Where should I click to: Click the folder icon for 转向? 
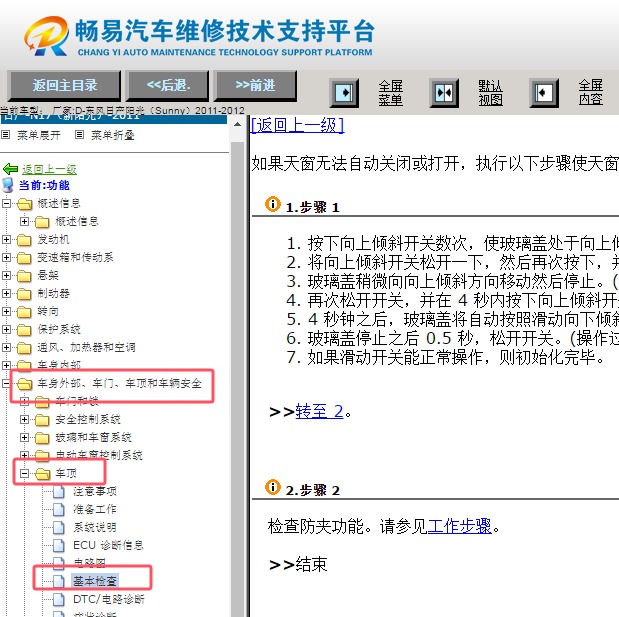pos(24,312)
